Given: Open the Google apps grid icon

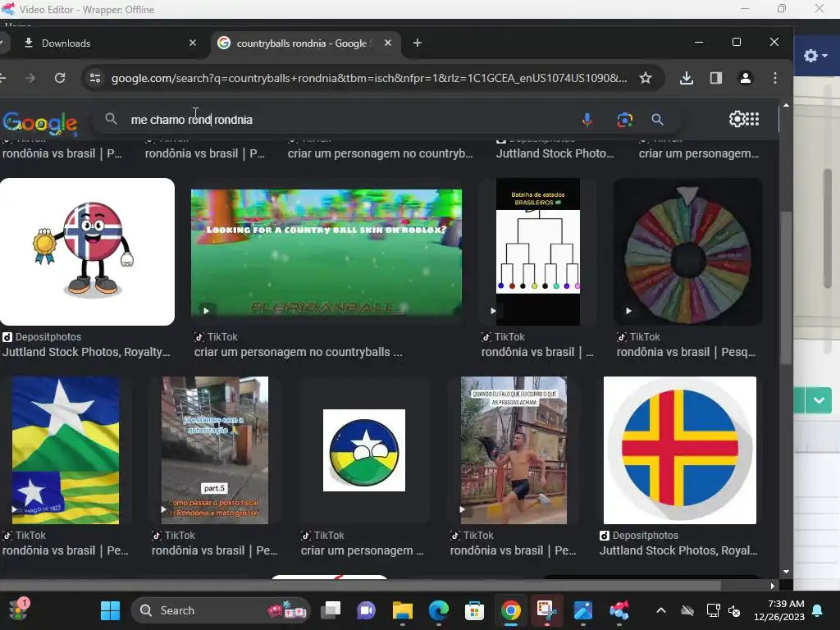Looking at the screenshot, I should [x=752, y=119].
